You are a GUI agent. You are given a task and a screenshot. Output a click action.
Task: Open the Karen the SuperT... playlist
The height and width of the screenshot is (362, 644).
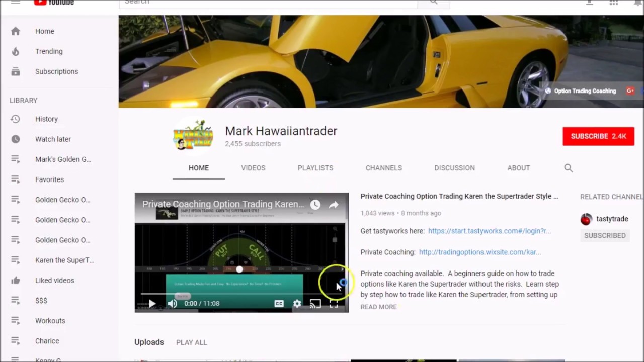pyautogui.click(x=64, y=260)
